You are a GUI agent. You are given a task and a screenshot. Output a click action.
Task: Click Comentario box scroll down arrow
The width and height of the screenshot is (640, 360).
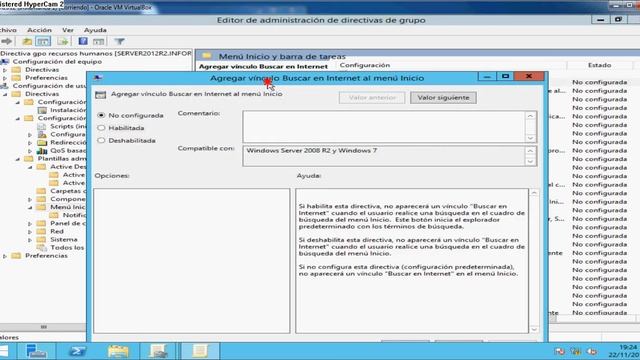point(530,138)
